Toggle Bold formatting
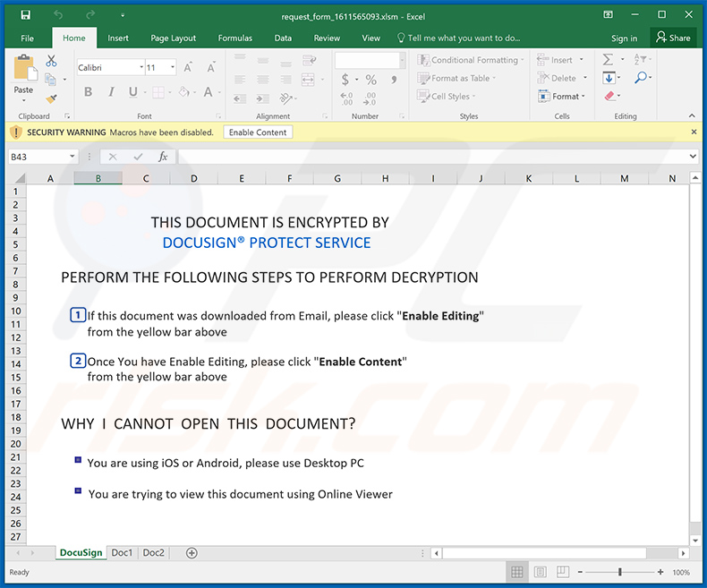Image resolution: width=707 pixels, height=588 pixels. pyautogui.click(x=89, y=92)
